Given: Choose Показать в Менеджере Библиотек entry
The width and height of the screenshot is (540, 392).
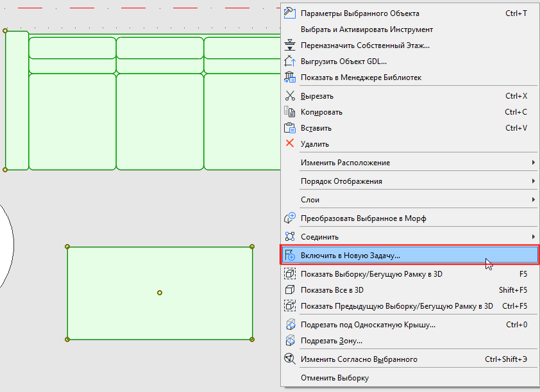Looking at the screenshot, I should pos(410,78).
